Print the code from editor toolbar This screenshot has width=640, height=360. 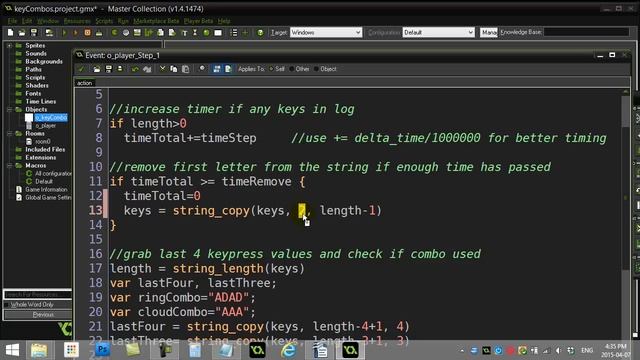(x=120, y=69)
